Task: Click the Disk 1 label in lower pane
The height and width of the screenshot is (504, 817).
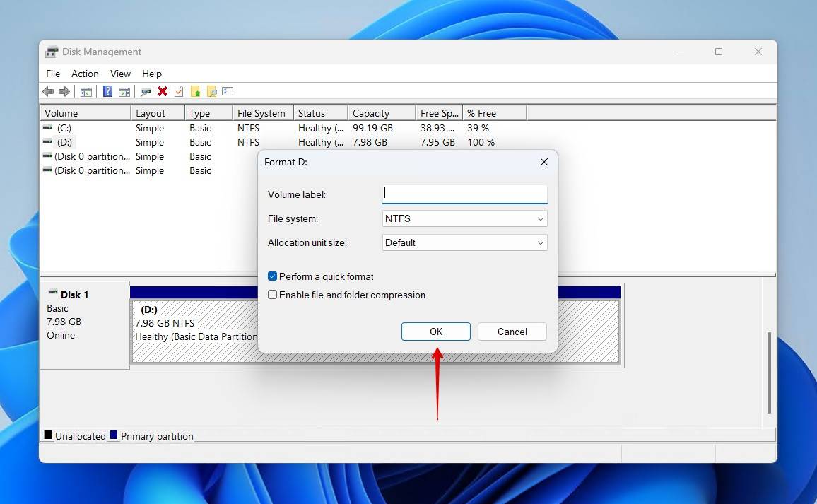Action: pos(74,295)
